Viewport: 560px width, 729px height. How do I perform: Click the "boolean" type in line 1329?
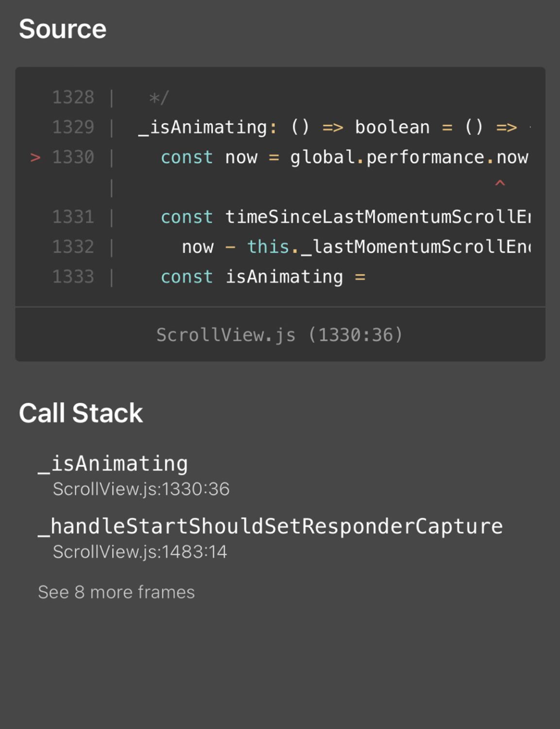pyautogui.click(x=392, y=127)
